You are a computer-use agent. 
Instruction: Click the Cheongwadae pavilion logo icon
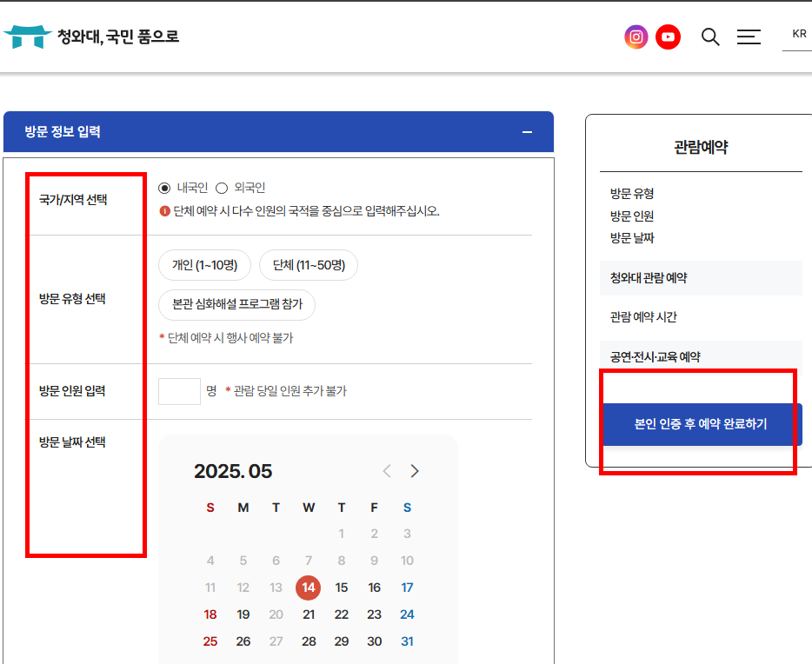click(x=28, y=37)
